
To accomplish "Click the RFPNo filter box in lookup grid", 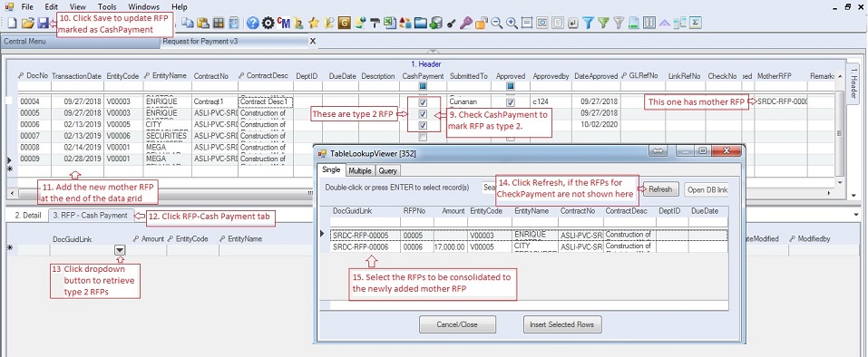I will 416,222.
